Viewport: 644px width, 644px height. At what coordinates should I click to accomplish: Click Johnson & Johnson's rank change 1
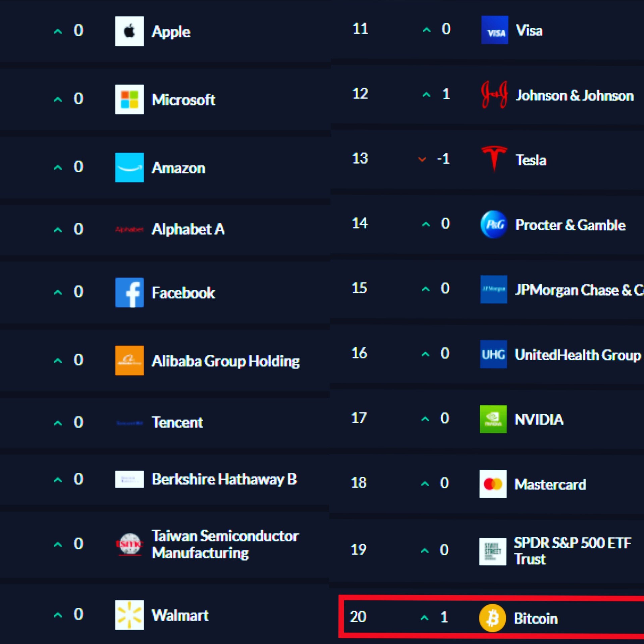[x=446, y=94]
